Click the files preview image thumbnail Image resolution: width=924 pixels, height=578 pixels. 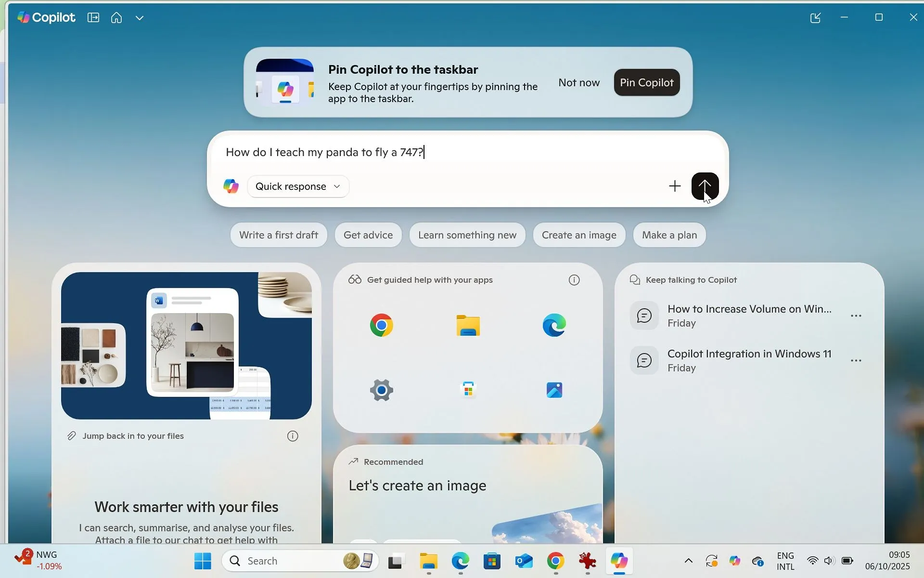(x=186, y=345)
